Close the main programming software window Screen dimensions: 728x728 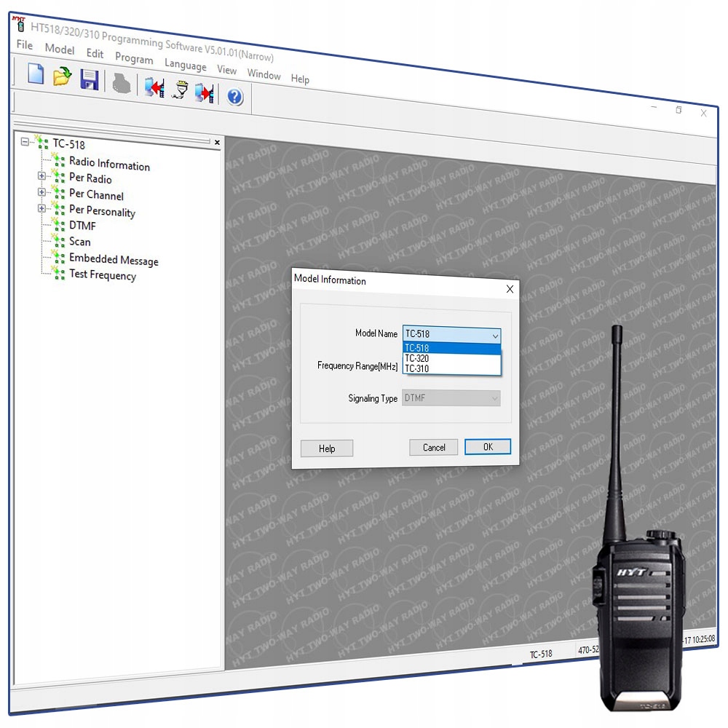point(703,113)
